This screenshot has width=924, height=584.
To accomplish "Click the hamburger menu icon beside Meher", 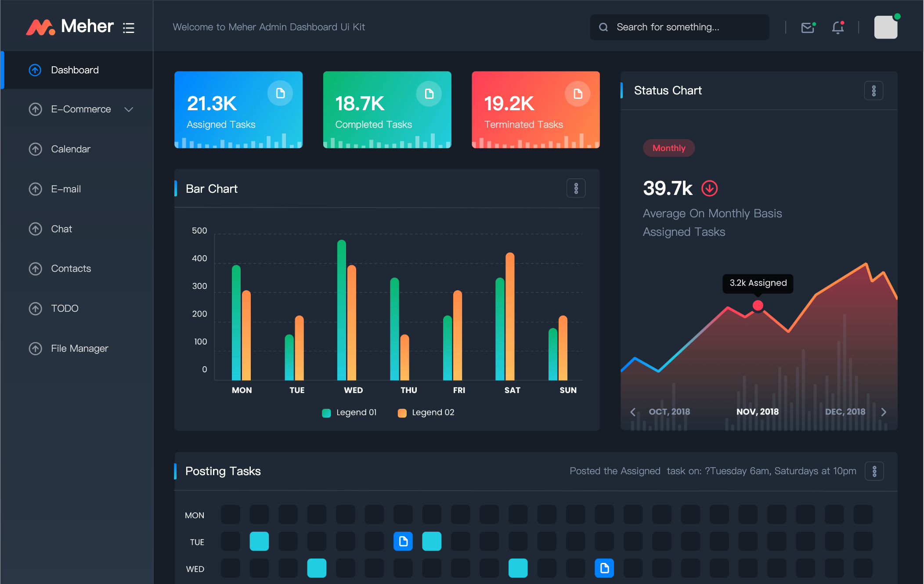I will [x=128, y=28].
